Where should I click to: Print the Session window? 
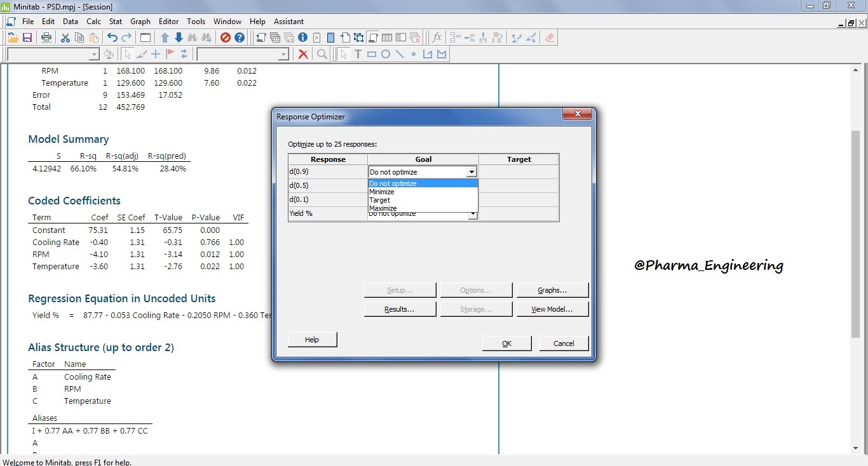(x=46, y=37)
